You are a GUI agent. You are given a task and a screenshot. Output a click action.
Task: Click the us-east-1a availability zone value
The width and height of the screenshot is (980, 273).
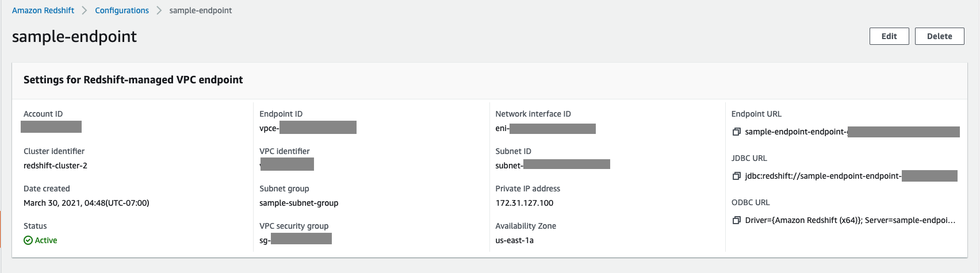[514, 240]
